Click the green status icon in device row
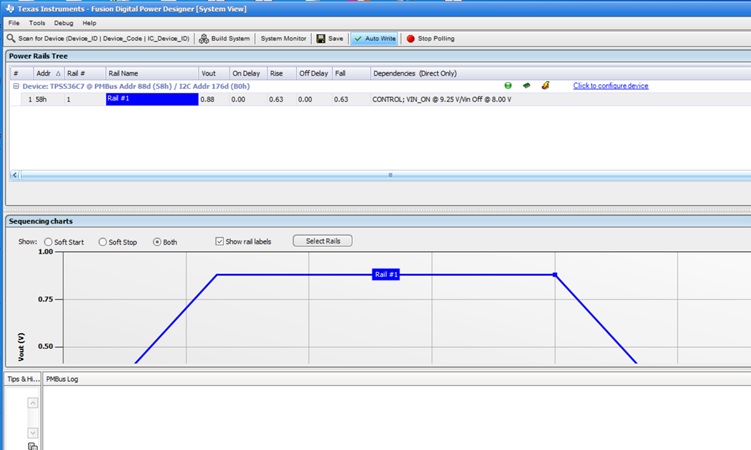751x450 pixels. pos(508,86)
